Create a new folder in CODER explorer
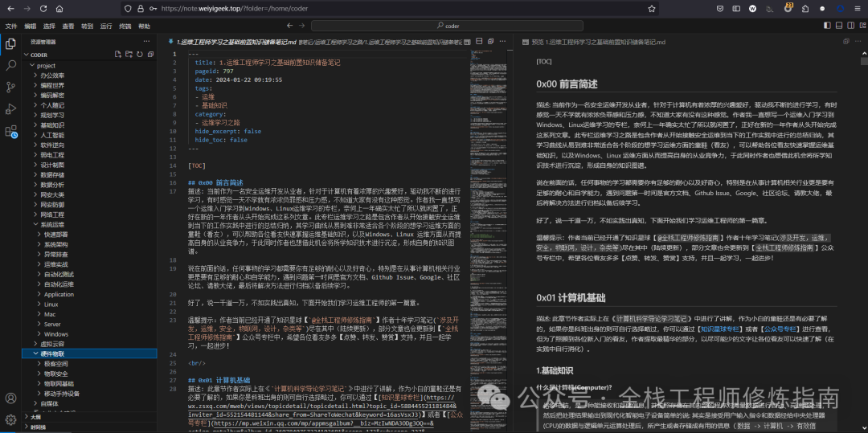This screenshot has height=433, width=868. (129, 54)
